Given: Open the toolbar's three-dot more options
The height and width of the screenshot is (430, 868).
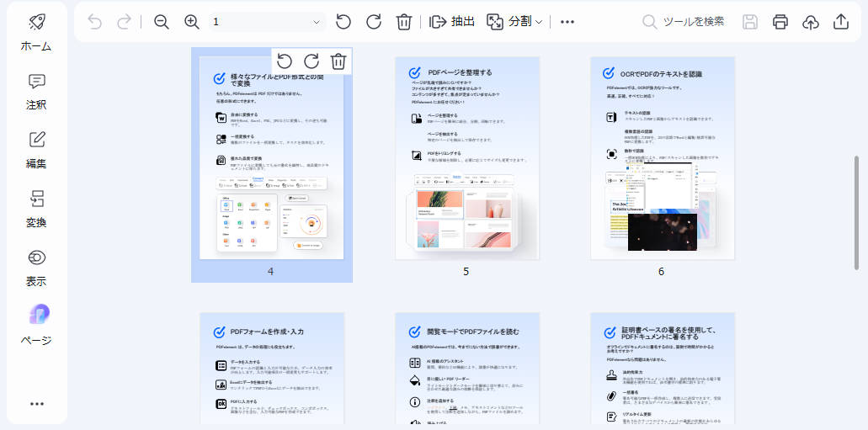Looking at the screenshot, I should click(567, 22).
